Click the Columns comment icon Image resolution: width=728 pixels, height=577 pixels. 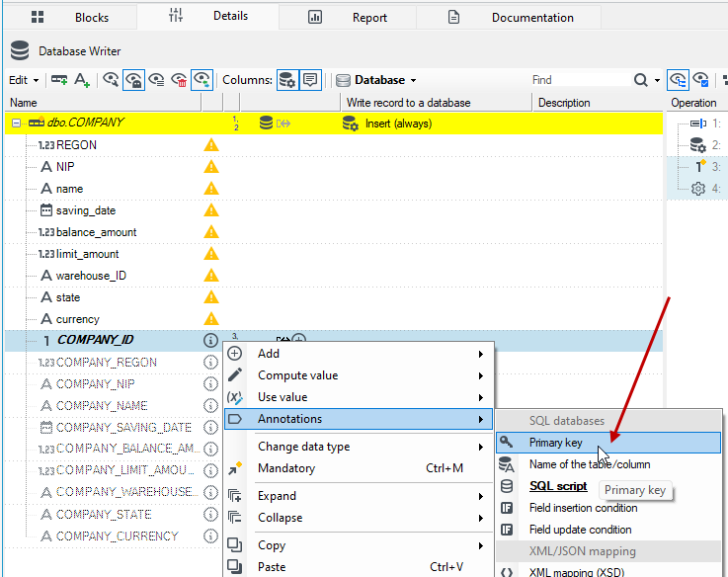tap(310, 80)
